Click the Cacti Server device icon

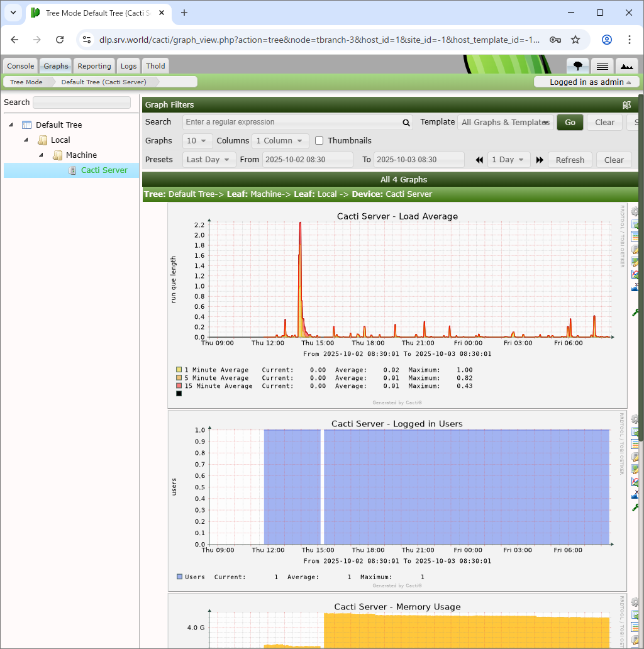pyautogui.click(x=73, y=170)
